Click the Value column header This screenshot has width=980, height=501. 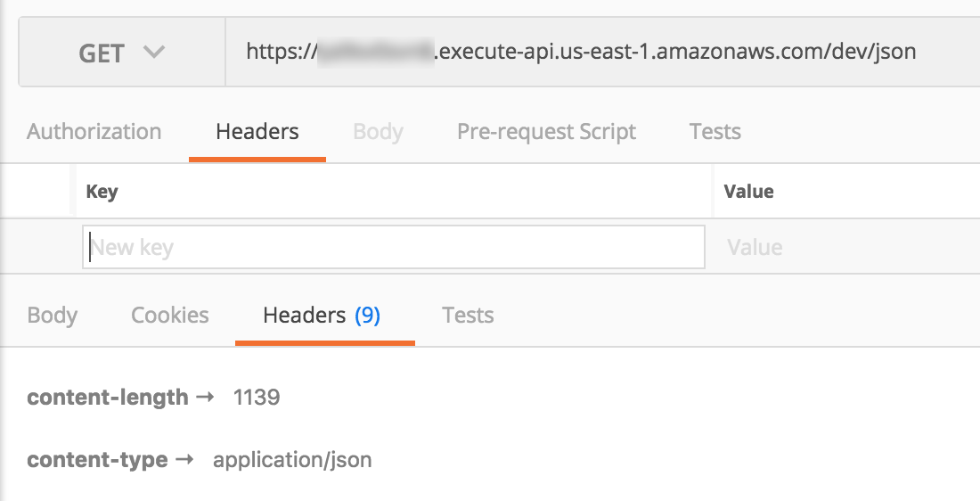point(748,192)
